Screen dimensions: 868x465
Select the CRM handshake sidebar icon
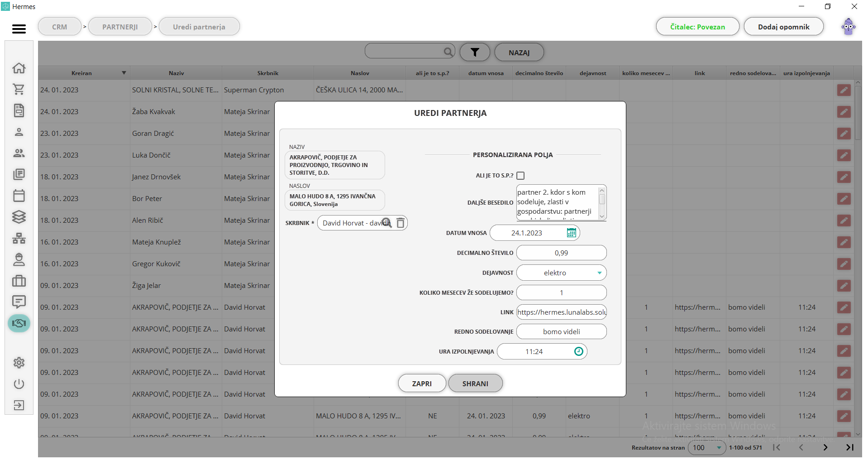pos(19,323)
